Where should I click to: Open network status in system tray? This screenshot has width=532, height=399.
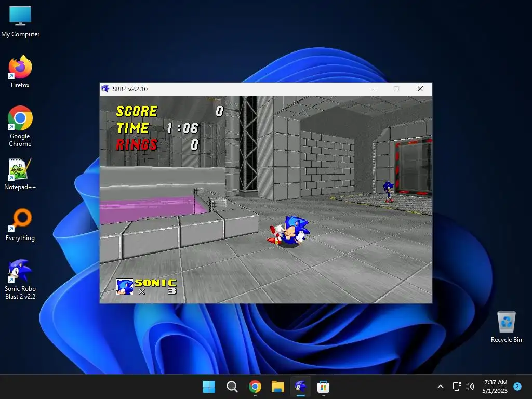click(x=457, y=387)
